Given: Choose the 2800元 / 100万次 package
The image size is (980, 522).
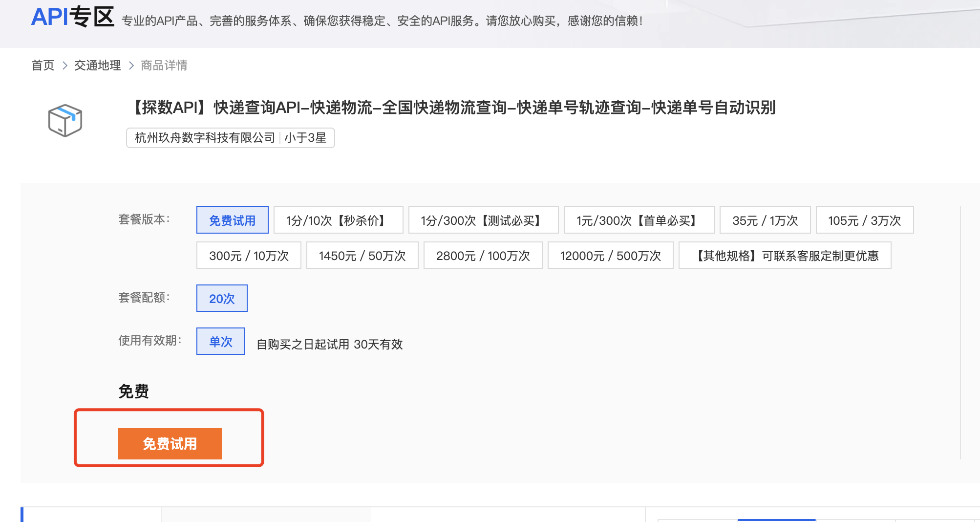Looking at the screenshot, I should click(483, 256).
